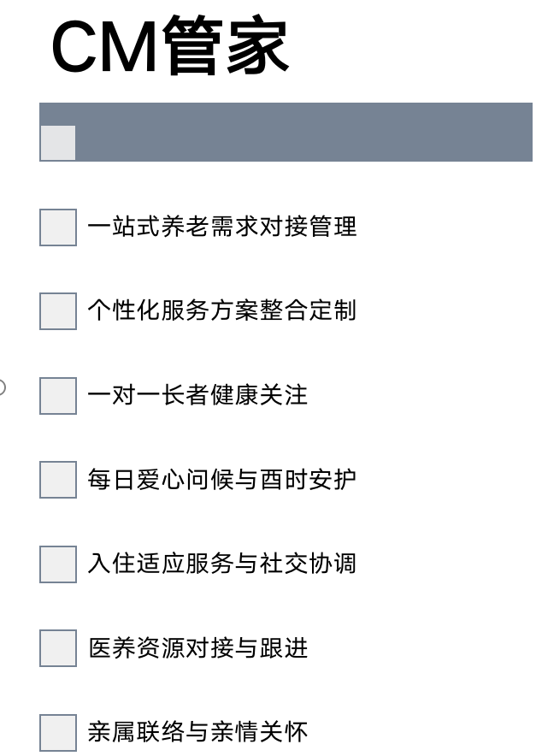Click the 一对一长者健康关注 label text
Image resolution: width=542 pixels, height=756 pixels.
(197, 395)
